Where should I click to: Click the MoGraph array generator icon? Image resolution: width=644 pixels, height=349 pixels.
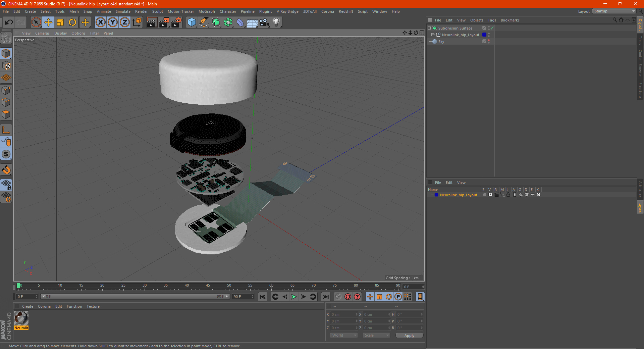[x=228, y=22]
